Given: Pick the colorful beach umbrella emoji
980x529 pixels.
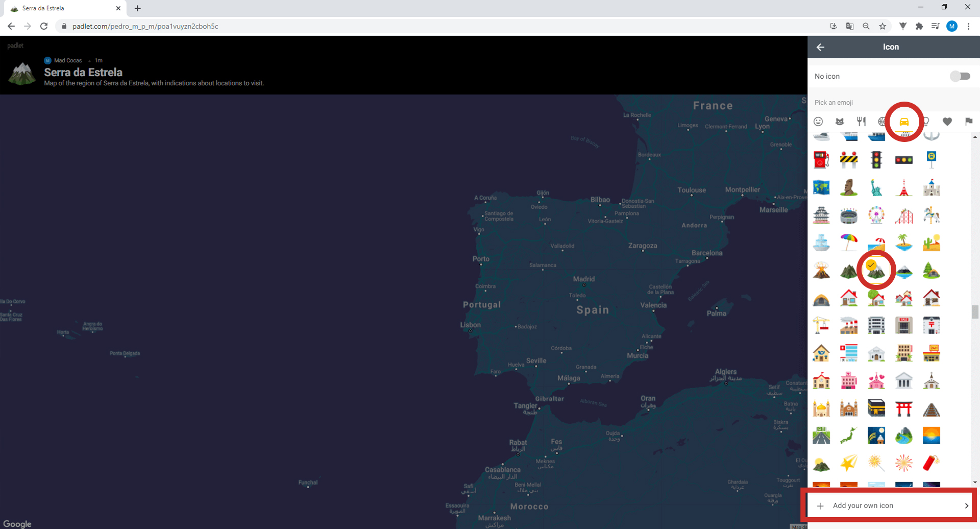Looking at the screenshot, I should (x=849, y=243).
